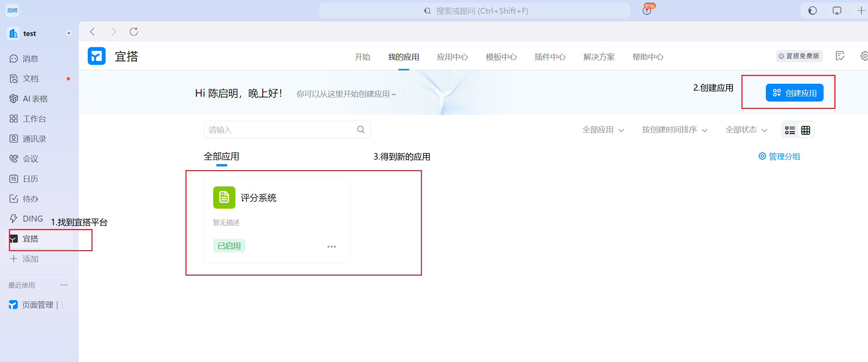
Task: Click the blue 创建应用 button
Action: [x=794, y=93]
